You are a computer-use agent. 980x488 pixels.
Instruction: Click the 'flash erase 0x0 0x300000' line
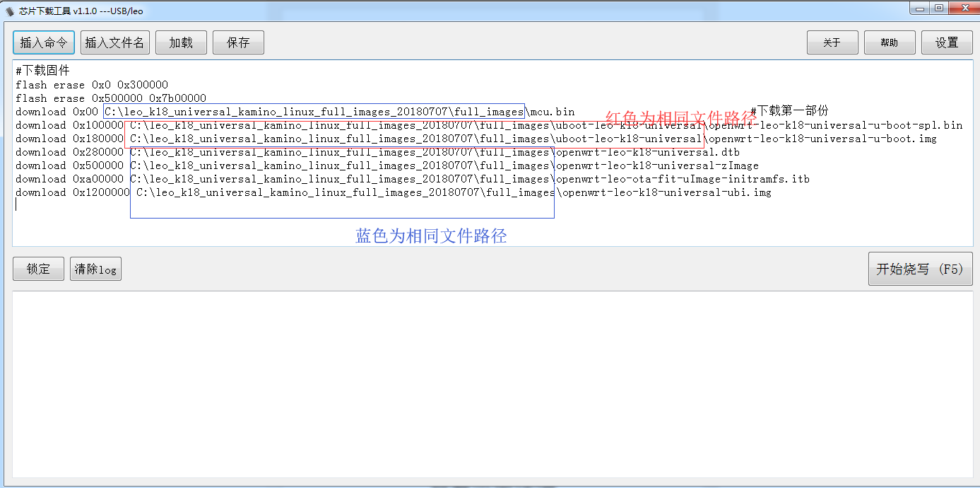point(92,85)
